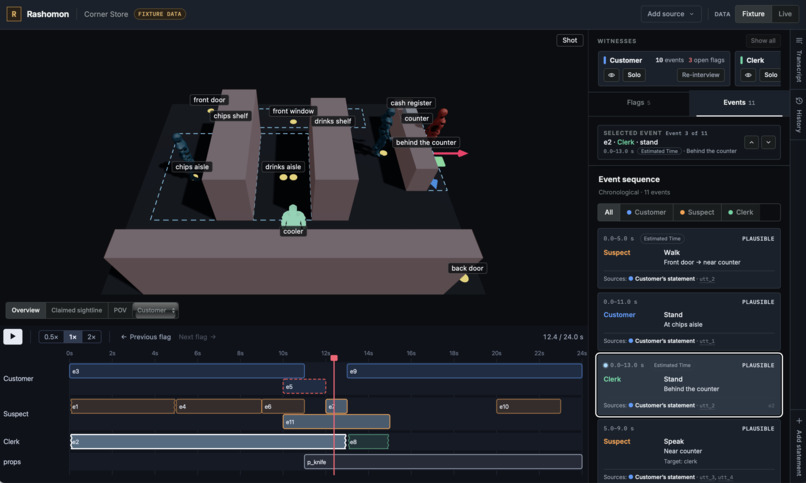The height and width of the screenshot is (483, 806).
Task: Click the Corner Store project name
Action: (x=106, y=14)
